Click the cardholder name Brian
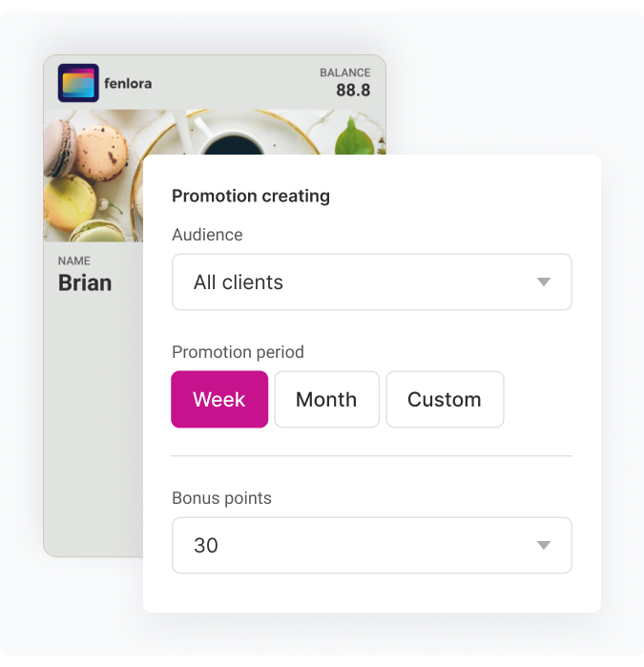 pyautogui.click(x=85, y=282)
